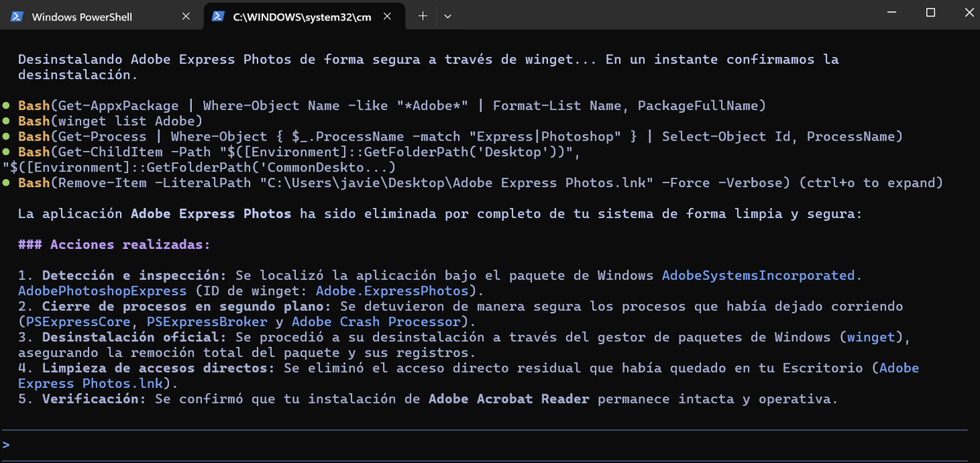Click the green bullet before winget list
The width and height of the screenshot is (980, 463).
(x=6, y=121)
